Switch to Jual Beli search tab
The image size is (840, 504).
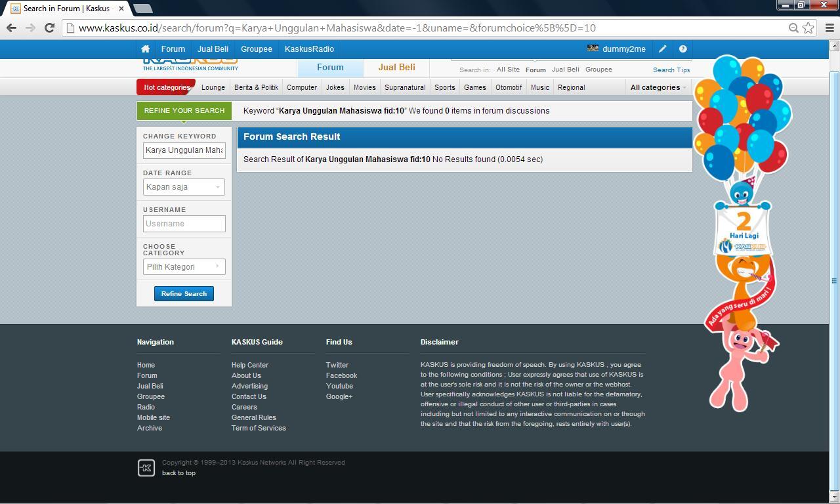tap(396, 68)
